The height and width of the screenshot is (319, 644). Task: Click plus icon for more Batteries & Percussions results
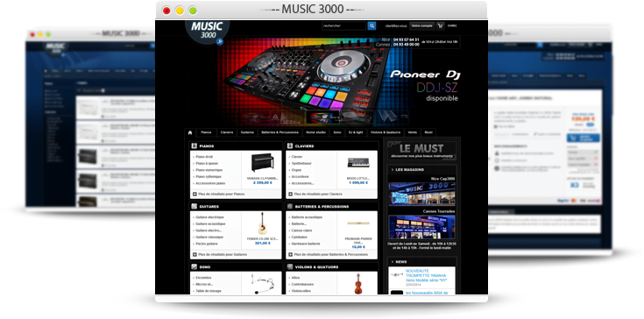tap(290, 254)
